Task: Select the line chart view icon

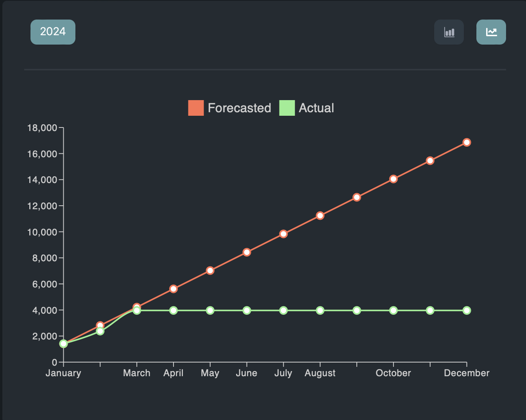Action: click(x=491, y=32)
